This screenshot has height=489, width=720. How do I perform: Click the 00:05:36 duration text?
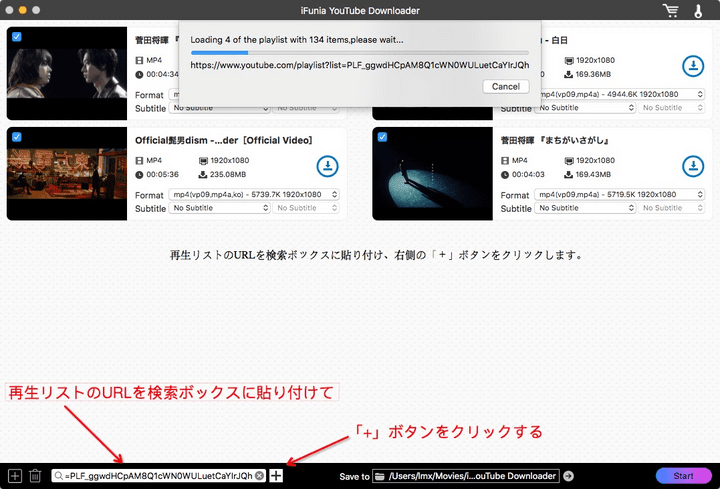click(x=162, y=174)
